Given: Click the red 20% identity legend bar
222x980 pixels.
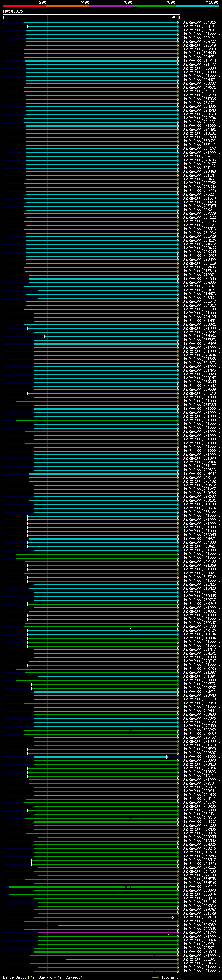Looking at the screenshot, I should pyautogui.click(x=25, y=6).
